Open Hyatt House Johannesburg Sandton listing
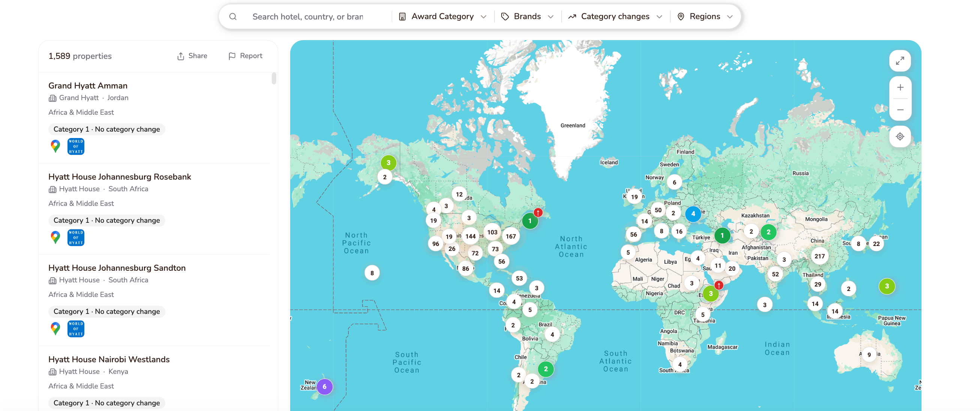The width and height of the screenshot is (980, 411). click(x=117, y=268)
